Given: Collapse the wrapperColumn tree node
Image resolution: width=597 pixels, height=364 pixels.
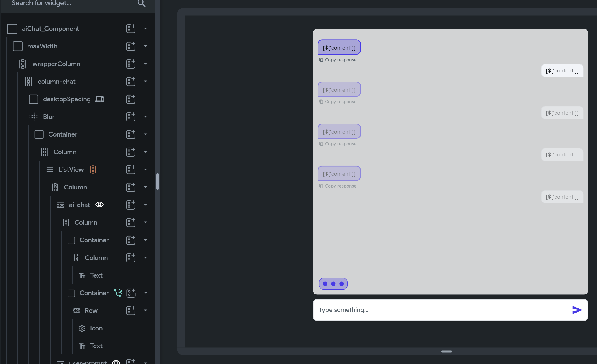Looking at the screenshot, I should [146, 64].
